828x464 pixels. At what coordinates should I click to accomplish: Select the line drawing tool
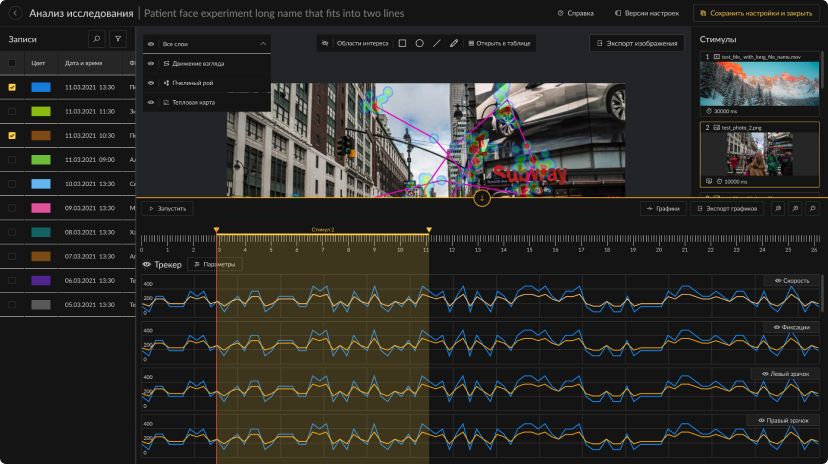[436, 44]
